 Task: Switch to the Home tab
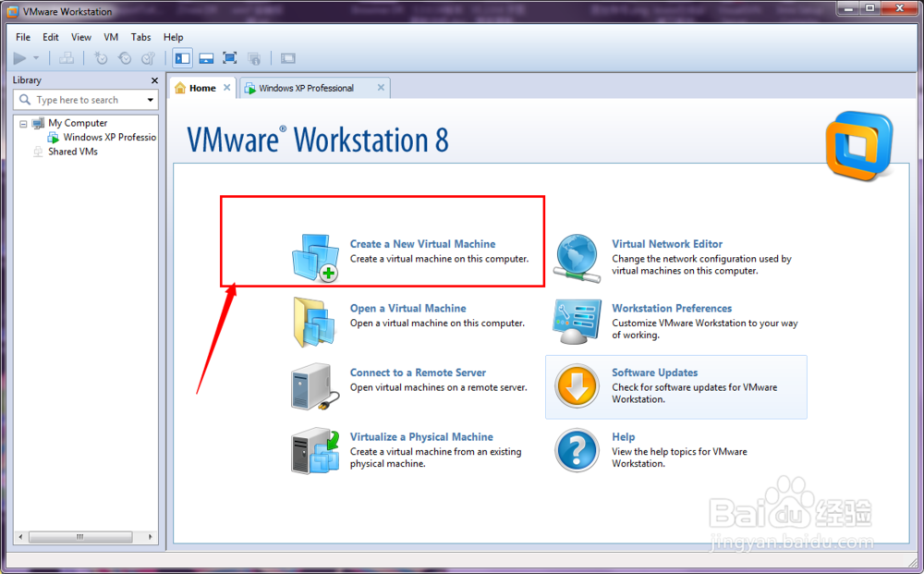(x=202, y=88)
